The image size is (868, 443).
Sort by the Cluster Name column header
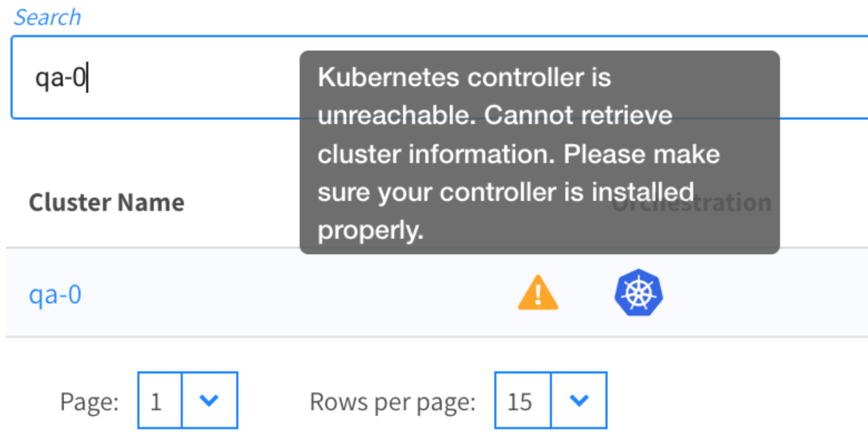click(106, 203)
